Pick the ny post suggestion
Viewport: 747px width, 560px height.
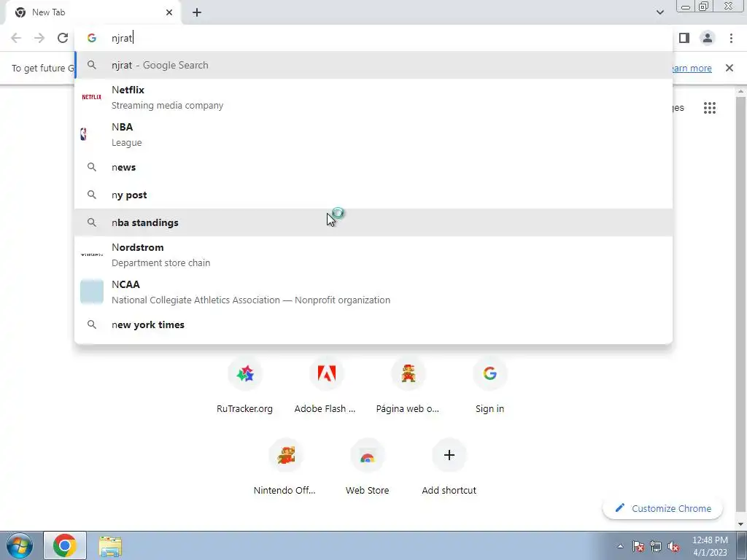[373, 195]
